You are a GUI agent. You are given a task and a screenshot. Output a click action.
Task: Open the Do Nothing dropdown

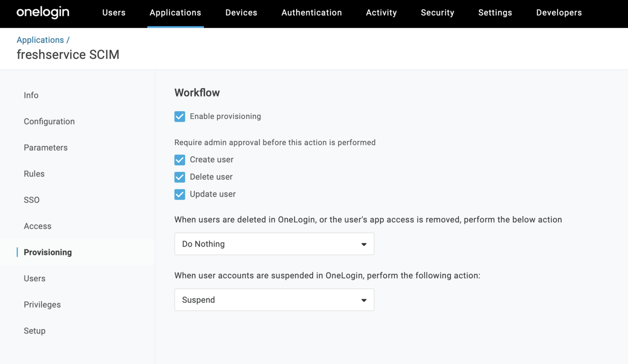click(x=274, y=244)
